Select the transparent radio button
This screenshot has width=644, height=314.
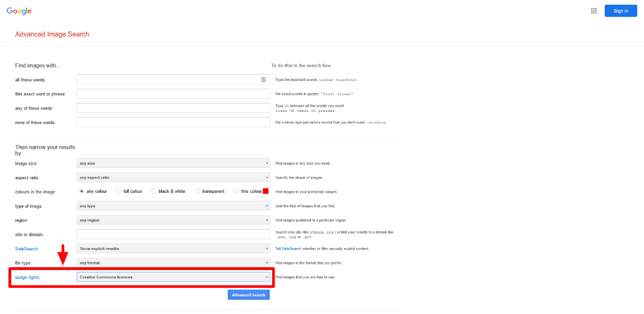[x=197, y=191]
